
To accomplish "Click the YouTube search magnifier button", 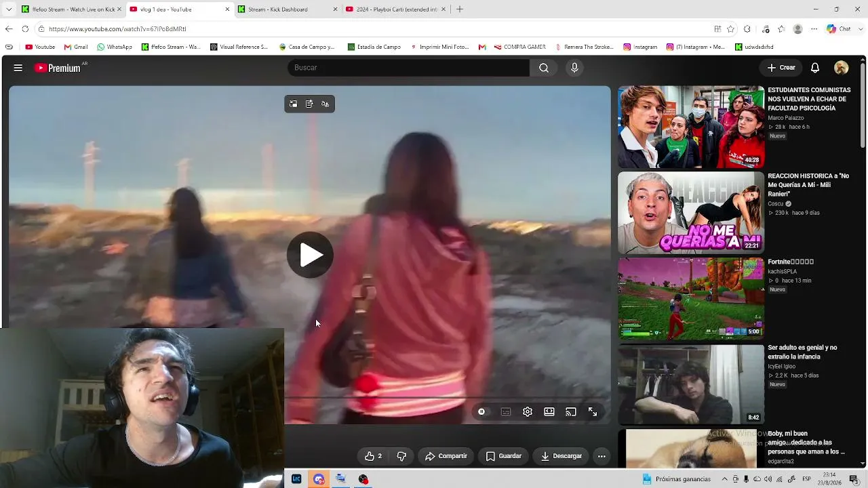I will 544,68.
